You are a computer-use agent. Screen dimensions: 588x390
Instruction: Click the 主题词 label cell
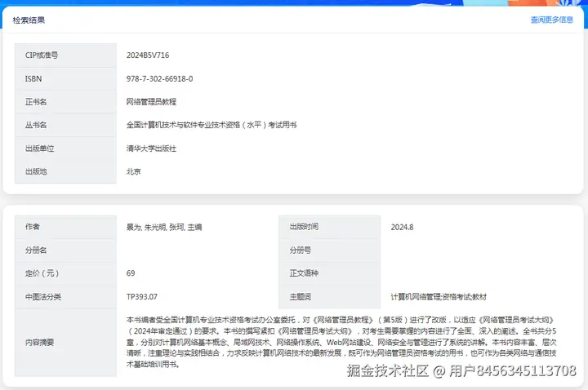[x=330, y=297]
